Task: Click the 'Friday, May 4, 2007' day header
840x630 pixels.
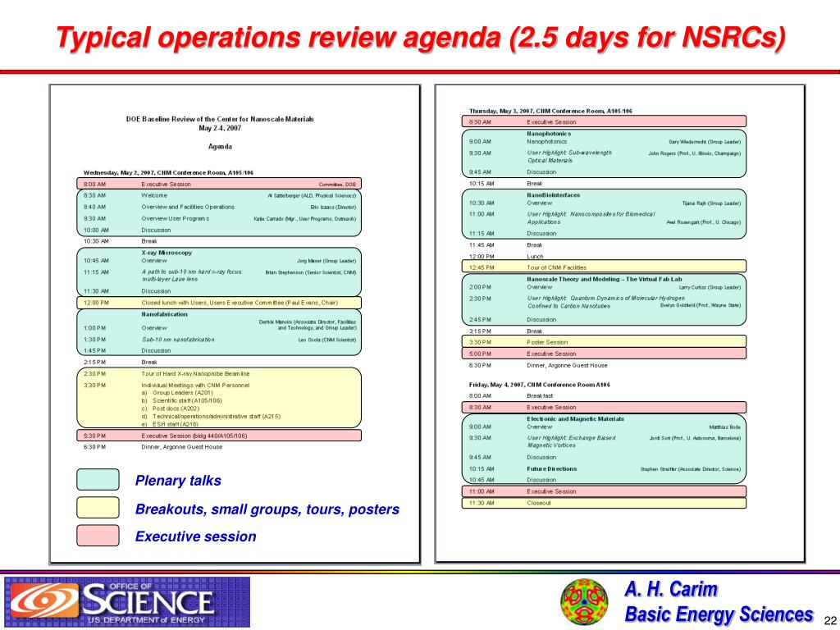Action: tap(539, 385)
